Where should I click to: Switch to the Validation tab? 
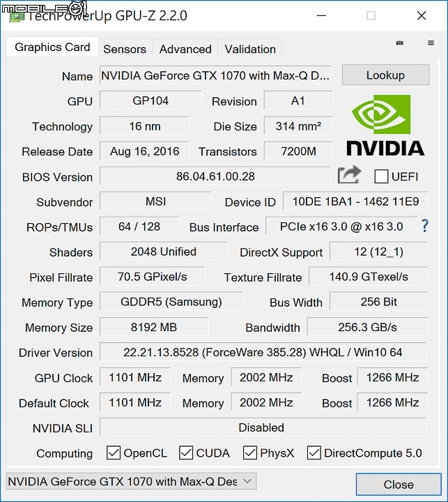(250, 49)
